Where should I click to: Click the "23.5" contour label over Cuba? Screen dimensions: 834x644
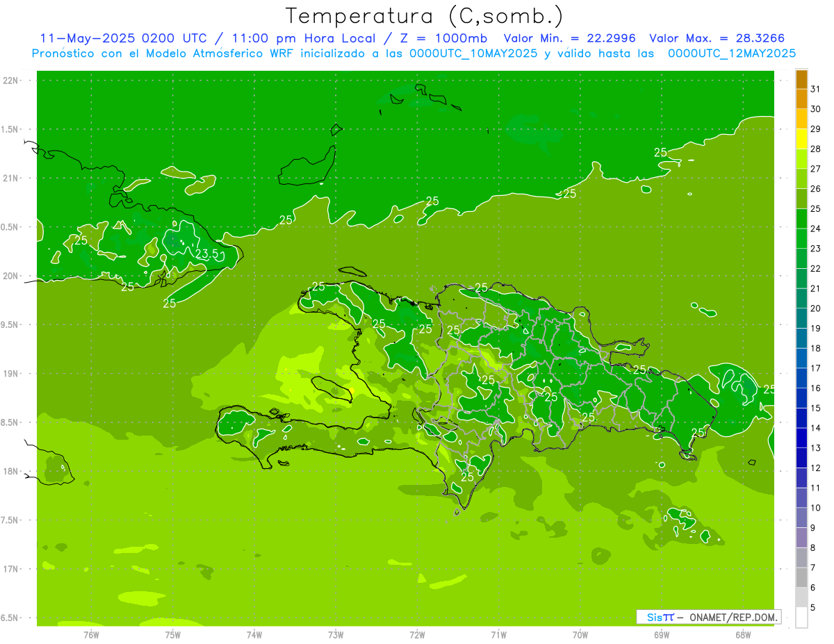[x=207, y=254]
